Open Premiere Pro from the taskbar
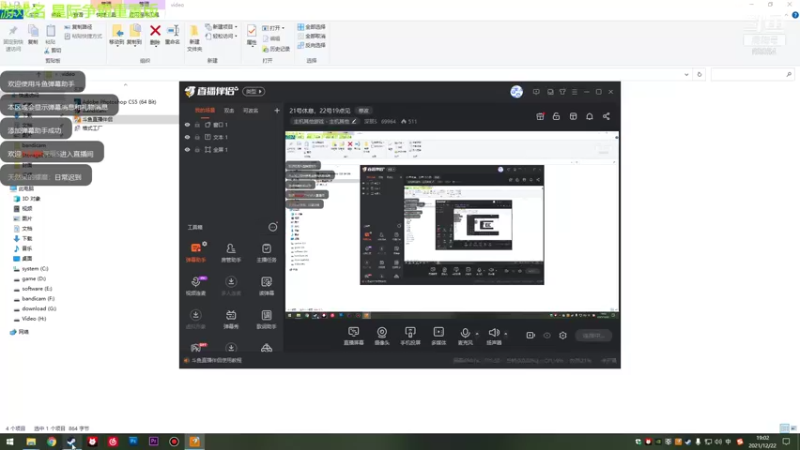This screenshot has width=800, height=450. click(154, 442)
